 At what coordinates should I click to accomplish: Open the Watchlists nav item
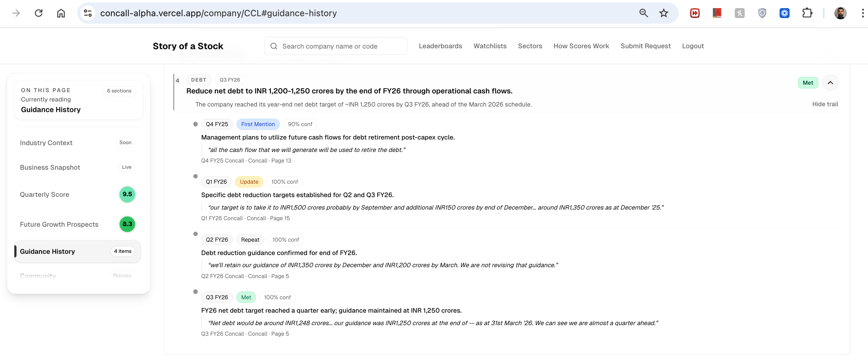coord(490,46)
